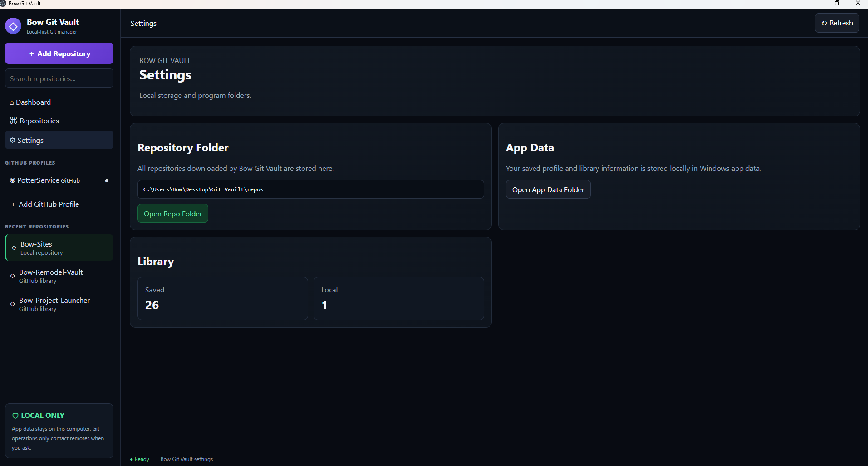Click the 'RECENT REPOSITORIES' section header
This screenshot has width=868, height=466.
(37, 227)
